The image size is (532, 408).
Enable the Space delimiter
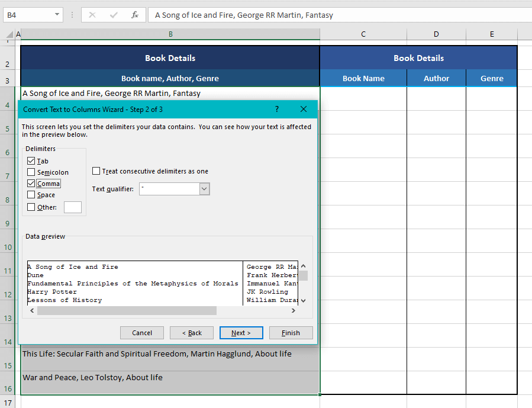click(x=31, y=194)
